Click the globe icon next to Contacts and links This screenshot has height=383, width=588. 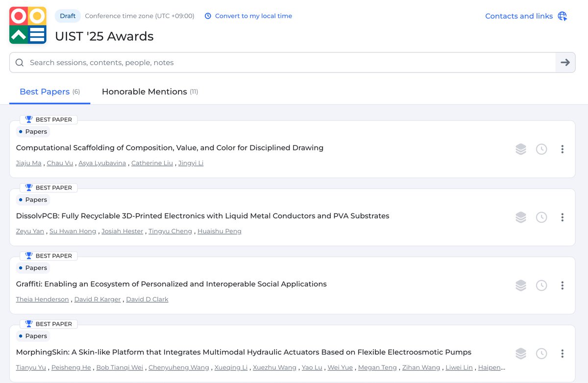562,16
